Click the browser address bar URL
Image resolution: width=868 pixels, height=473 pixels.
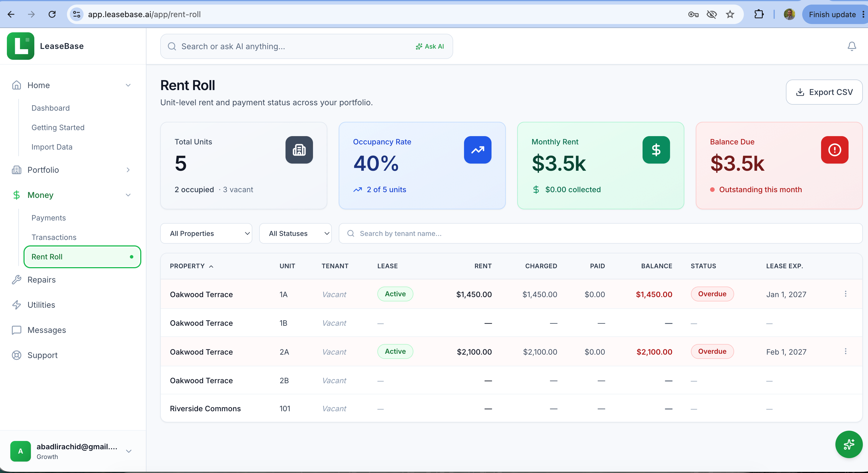[x=144, y=14]
